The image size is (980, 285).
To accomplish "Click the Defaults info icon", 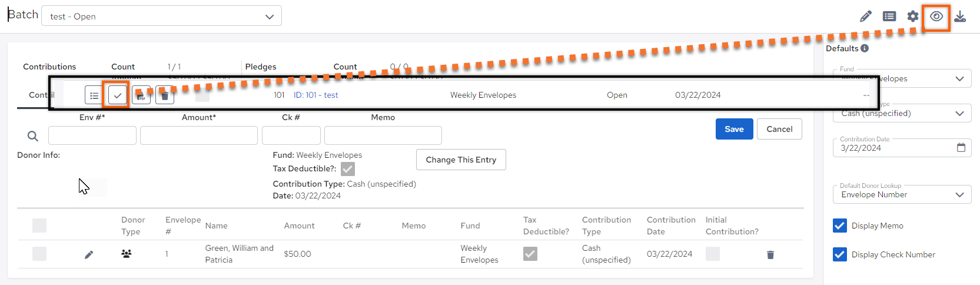I will click(x=865, y=48).
